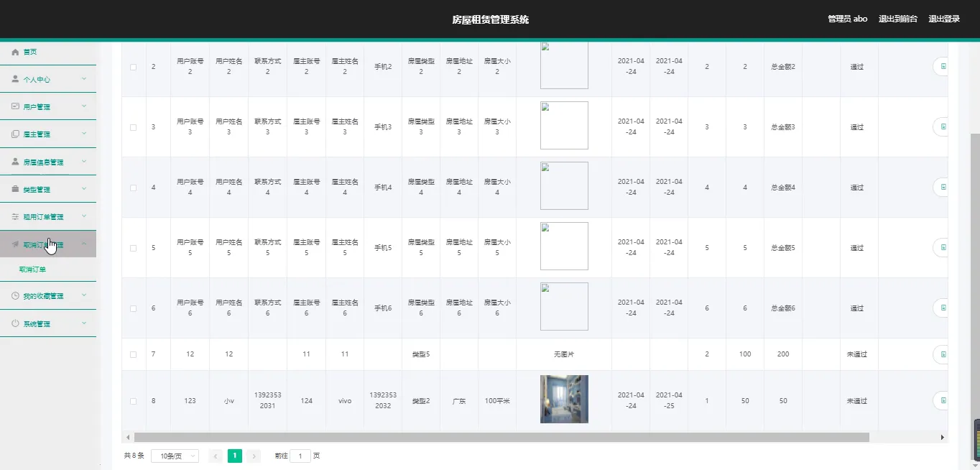Select the checkbox for row 2
The width and height of the screenshot is (980, 470).
click(133, 67)
